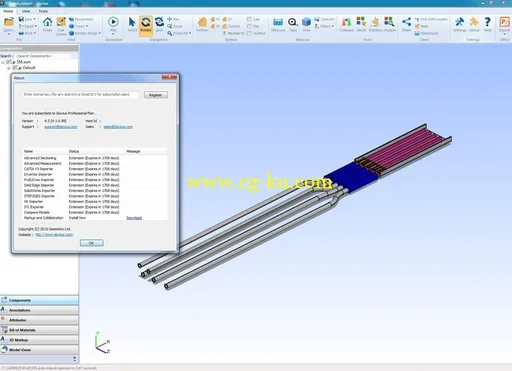This screenshot has width=512, height=371.
Task: Toggle the Flip section checkbox
Action: click(249, 26)
